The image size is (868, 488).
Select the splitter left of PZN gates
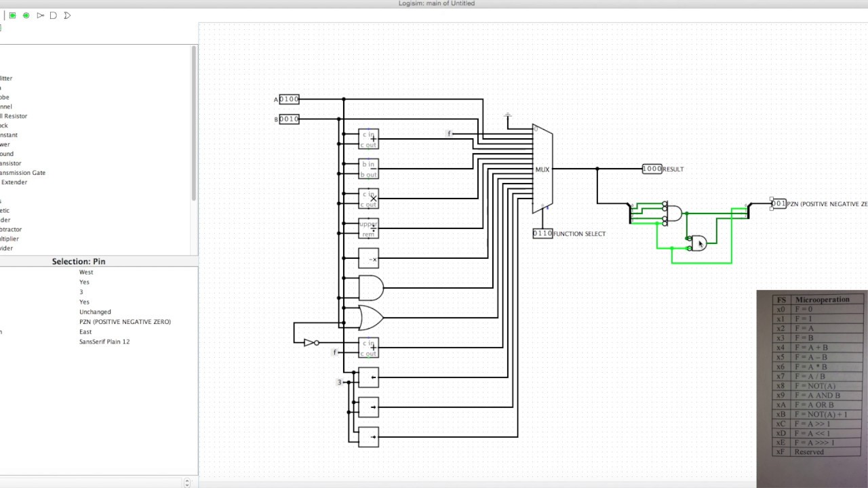631,213
